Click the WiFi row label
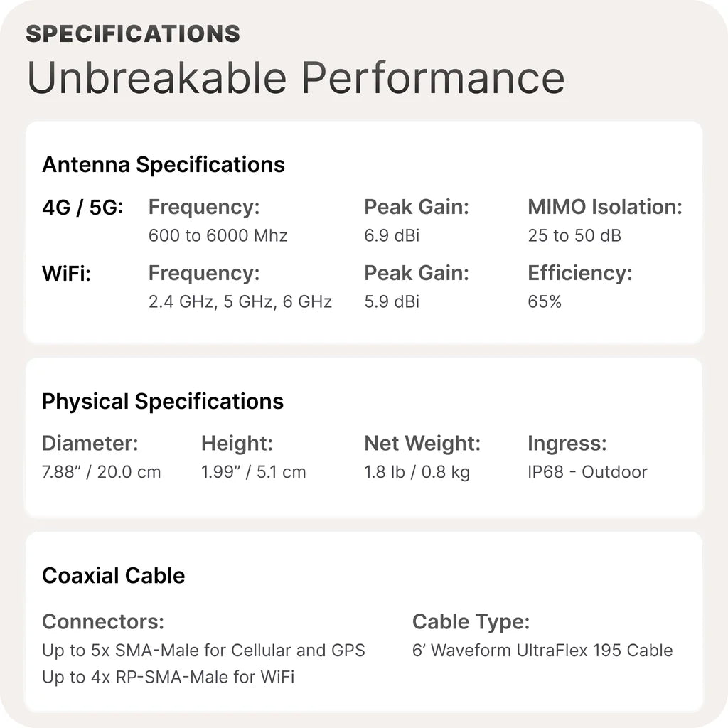728x728 pixels. (66, 274)
